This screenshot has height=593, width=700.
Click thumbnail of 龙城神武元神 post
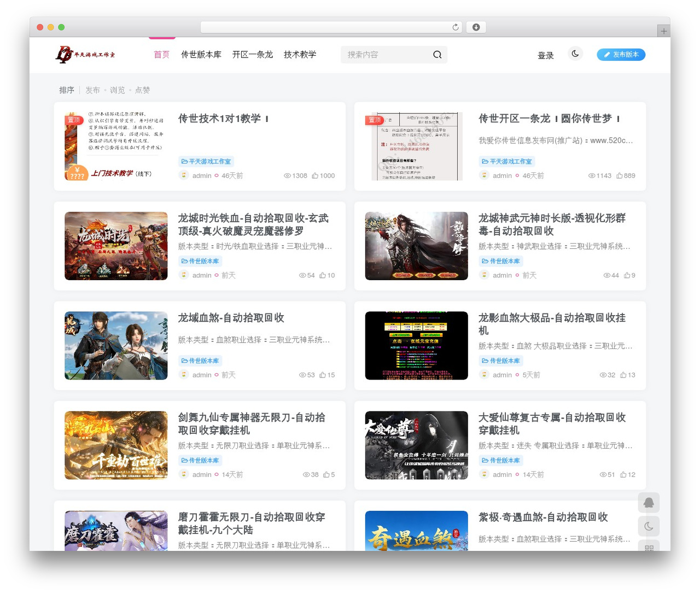[x=416, y=246]
